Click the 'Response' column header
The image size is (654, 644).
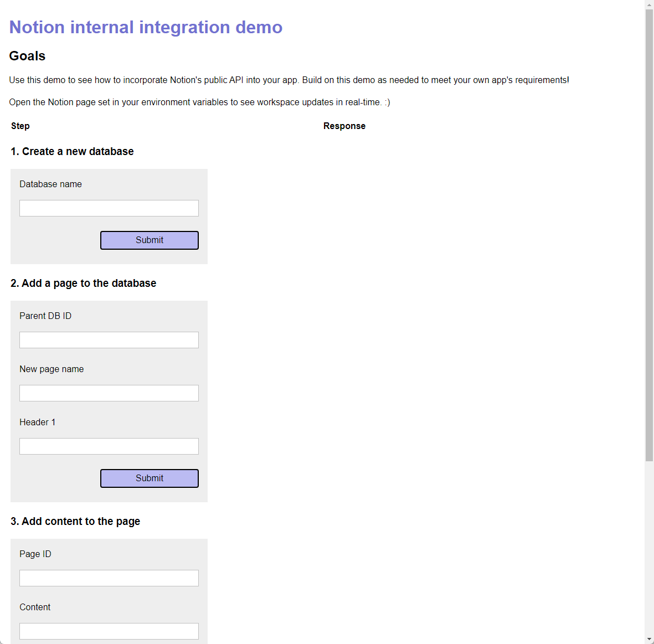344,126
